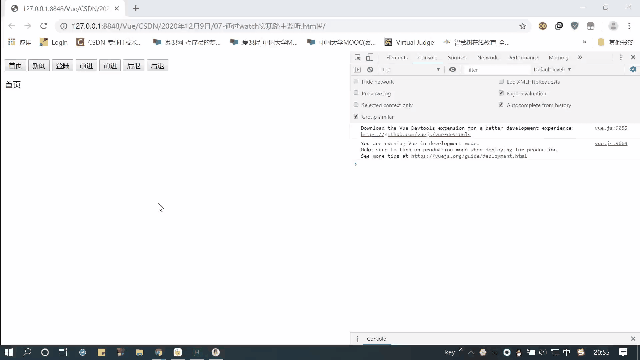
Task: Close the active browser tab
Action: (x=116, y=8)
